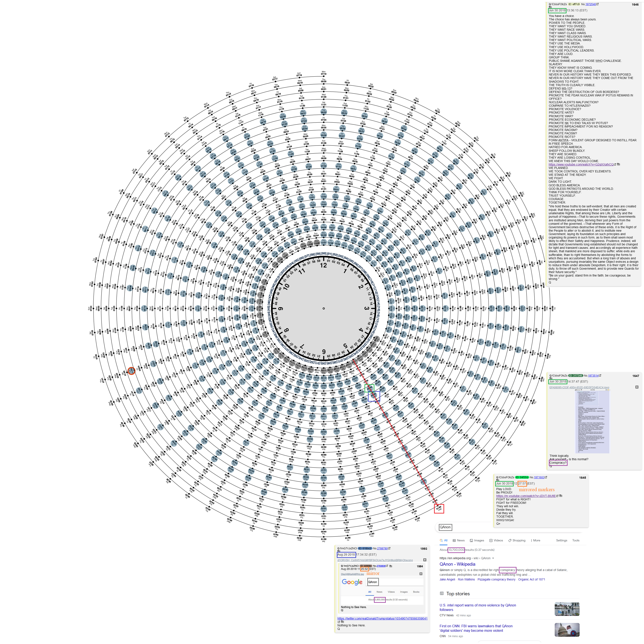This screenshot has height=644, width=644.
Task: Open U.S. intel report QAnon headline
Action: (x=478, y=607)
